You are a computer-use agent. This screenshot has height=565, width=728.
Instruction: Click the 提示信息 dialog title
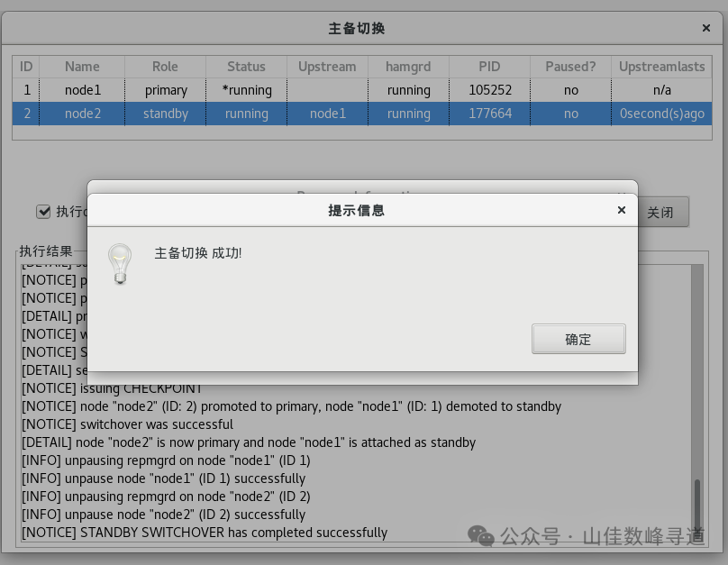(356, 210)
